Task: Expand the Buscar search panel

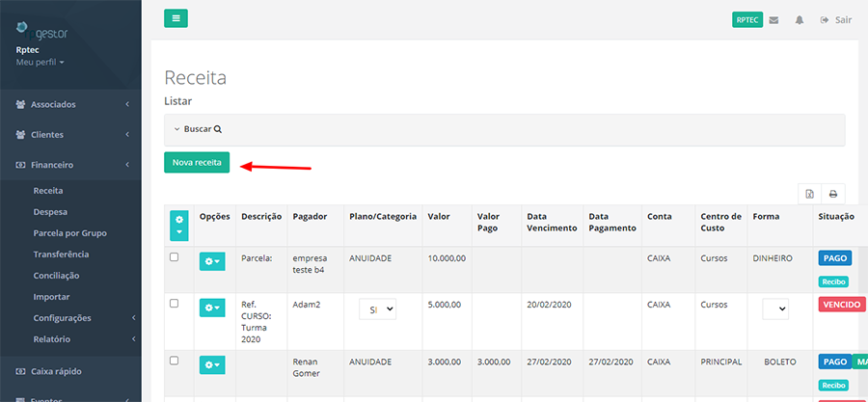Action: pos(198,128)
